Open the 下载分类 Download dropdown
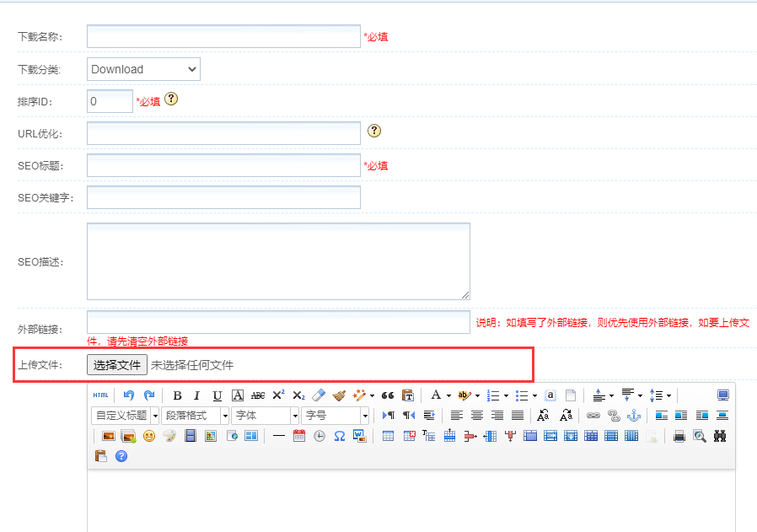 click(x=143, y=69)
